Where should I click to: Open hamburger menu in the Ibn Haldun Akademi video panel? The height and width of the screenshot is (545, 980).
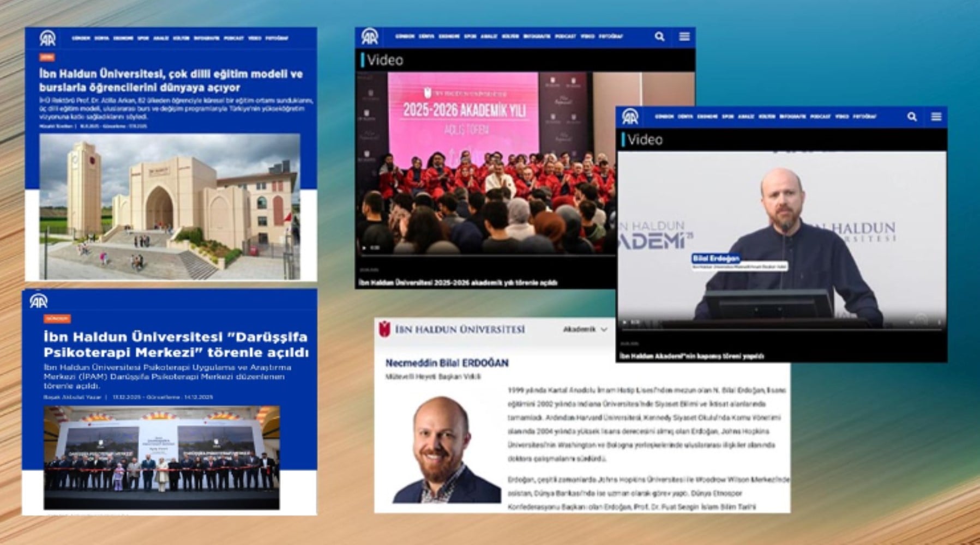(x=936, y=117)
